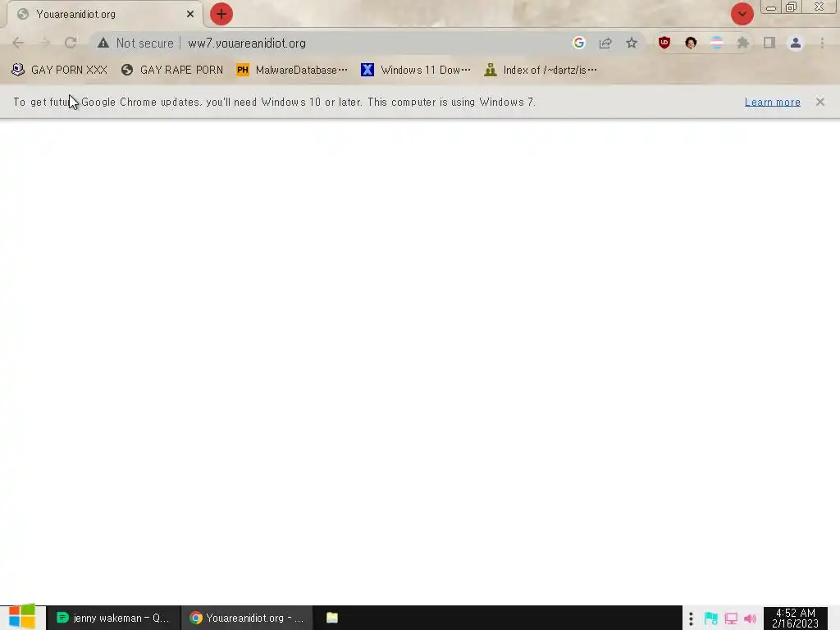Viewport: 840px width, 630px height.
Task: Open the Index of /~dartz/is bookmark
Action: [541, 70]
